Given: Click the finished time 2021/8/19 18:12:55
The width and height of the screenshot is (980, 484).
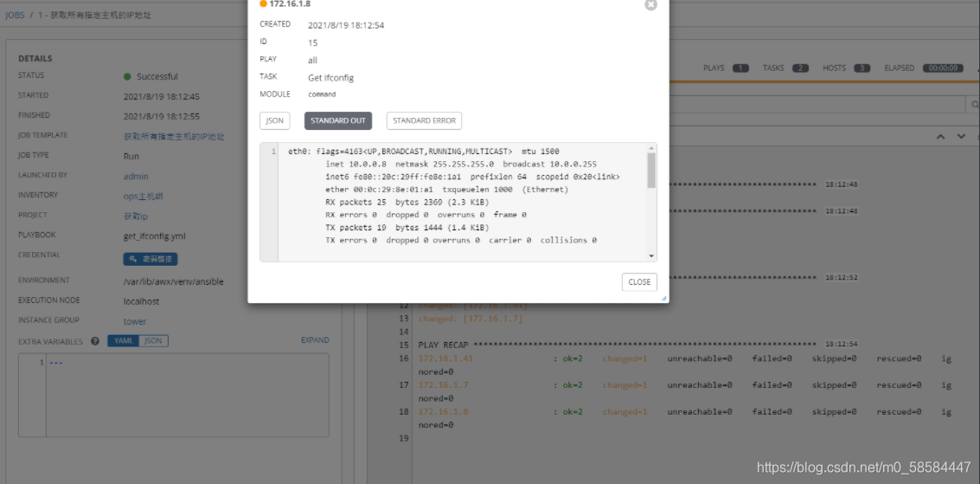Looking at the screenshot, I should (x=162, y=116).
